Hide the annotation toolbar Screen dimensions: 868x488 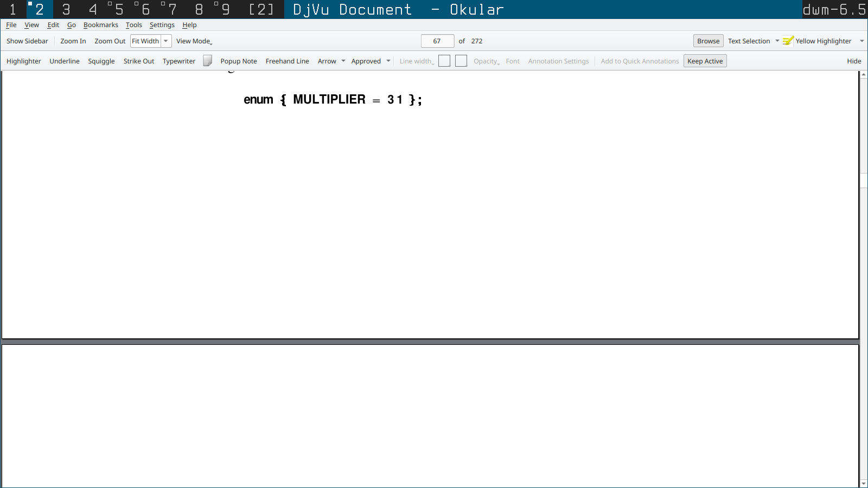click(854, 61)
